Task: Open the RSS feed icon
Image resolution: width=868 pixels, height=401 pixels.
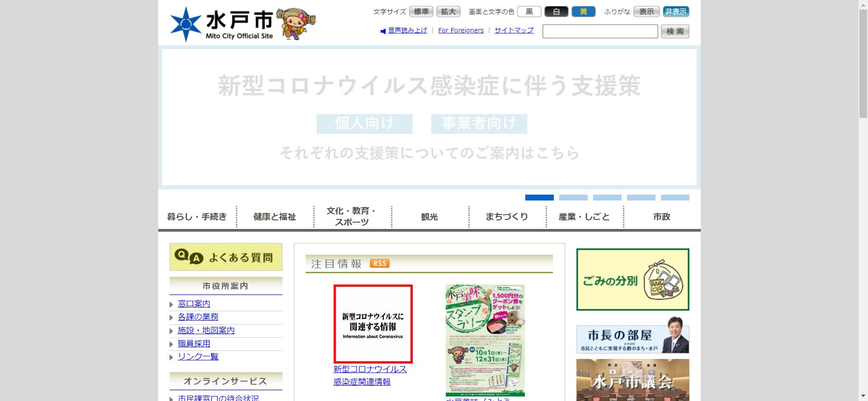Action: [x=379, y=263]
